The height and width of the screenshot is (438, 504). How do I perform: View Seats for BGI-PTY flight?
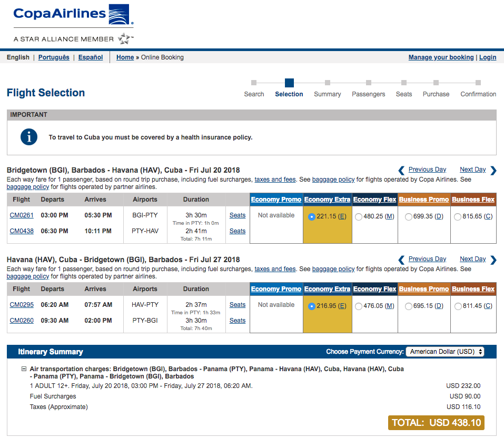tap(238, 215)
